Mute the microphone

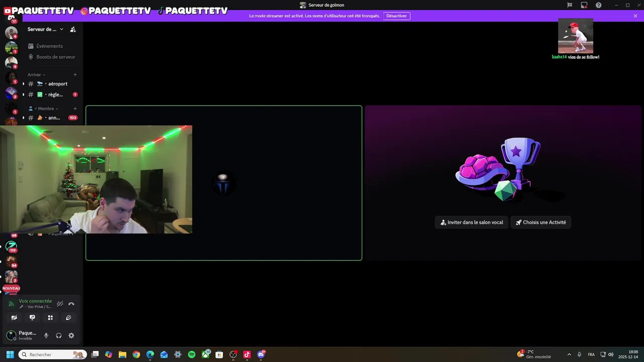click(x=46, y=335)
